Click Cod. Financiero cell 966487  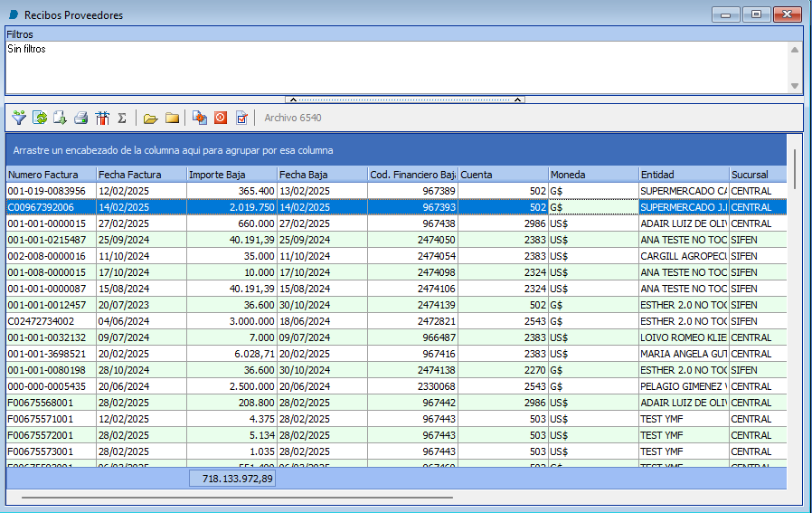[412, 337]
